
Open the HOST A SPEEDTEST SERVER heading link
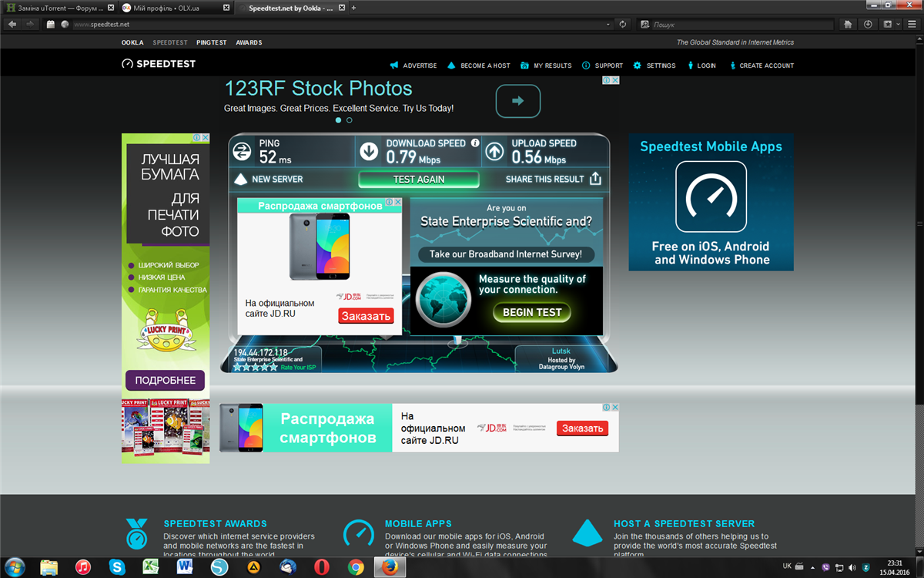[x=685, y=524]
